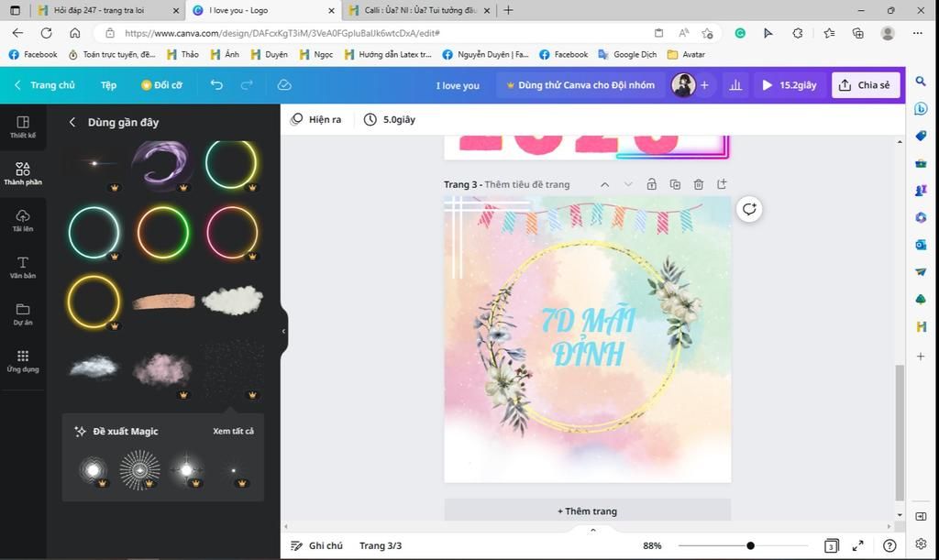The height and width of the screenshot is (560, 939).
Task: Click Xem tất cả in Đề xuất Magic
Action: pos(233,431)
